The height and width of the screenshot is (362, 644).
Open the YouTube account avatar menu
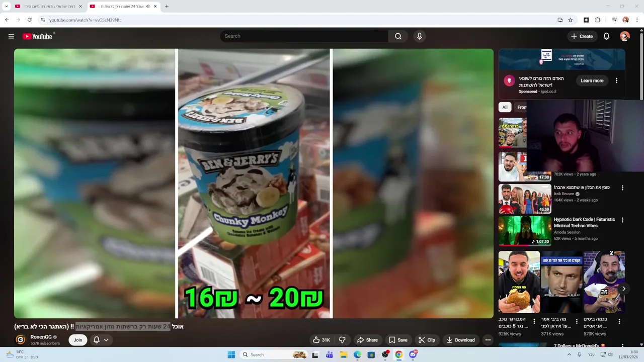click(625, 36)
